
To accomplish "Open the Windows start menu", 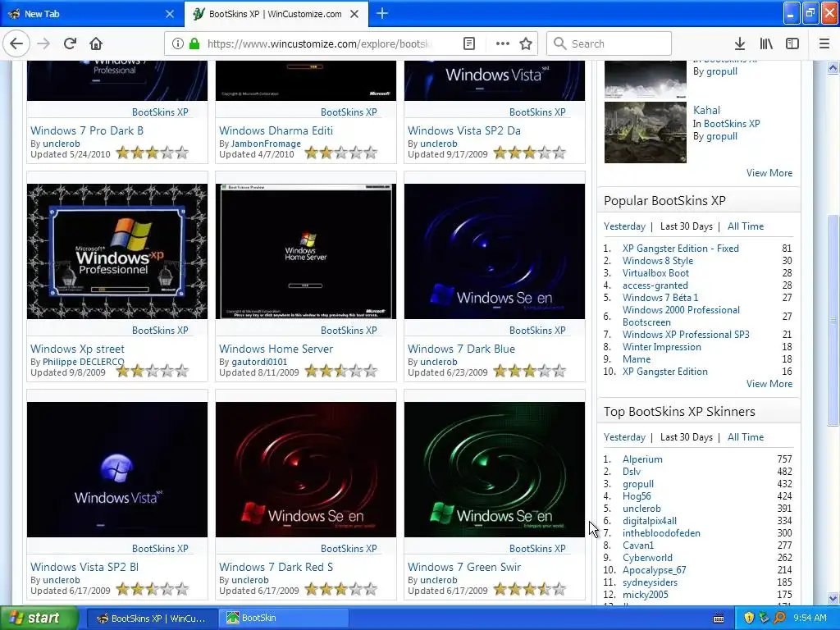I will pos(39,618).
